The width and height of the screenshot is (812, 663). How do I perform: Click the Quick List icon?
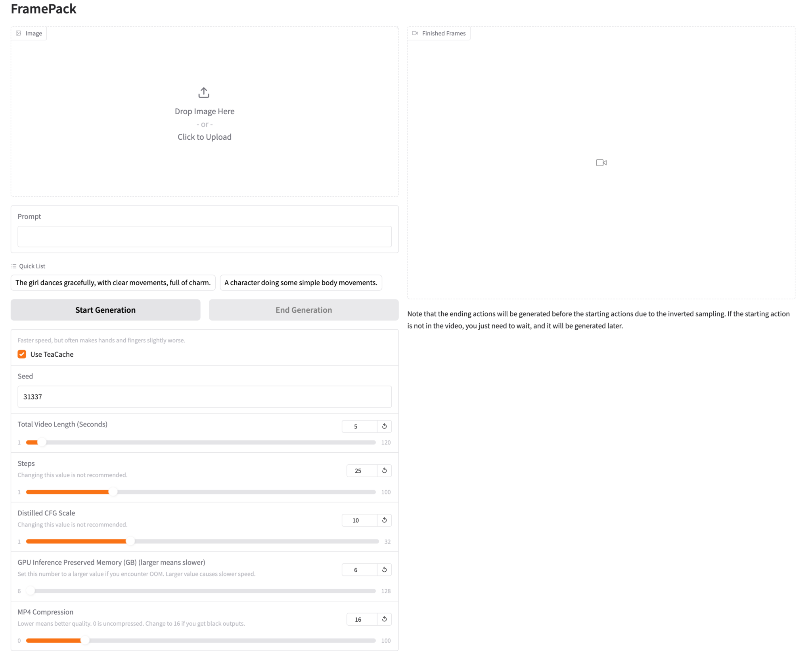tap(14, 266)
